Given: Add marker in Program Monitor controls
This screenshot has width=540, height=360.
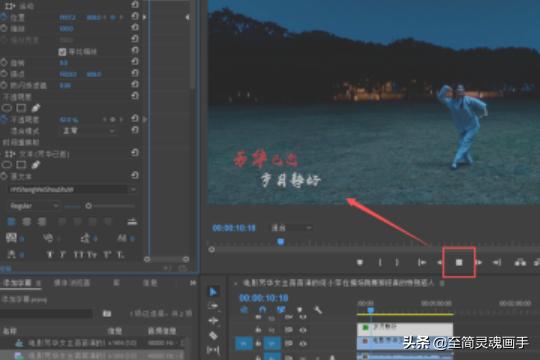Looking at the screenshot, I should (360, 263).
